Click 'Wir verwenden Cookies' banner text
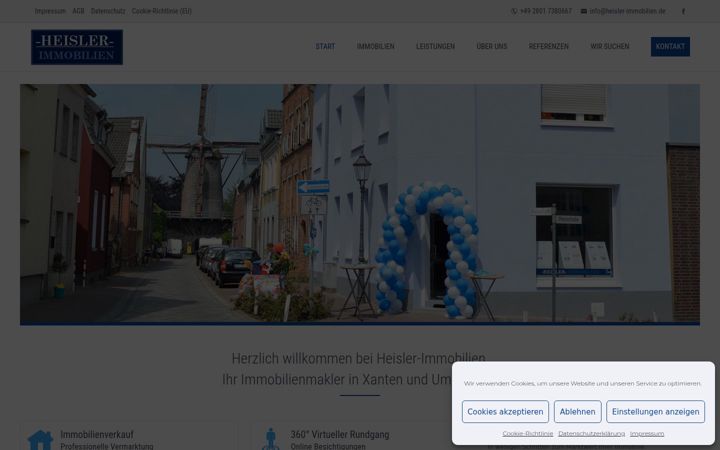This screenshot has width=720, height=450. pos(583,383)
